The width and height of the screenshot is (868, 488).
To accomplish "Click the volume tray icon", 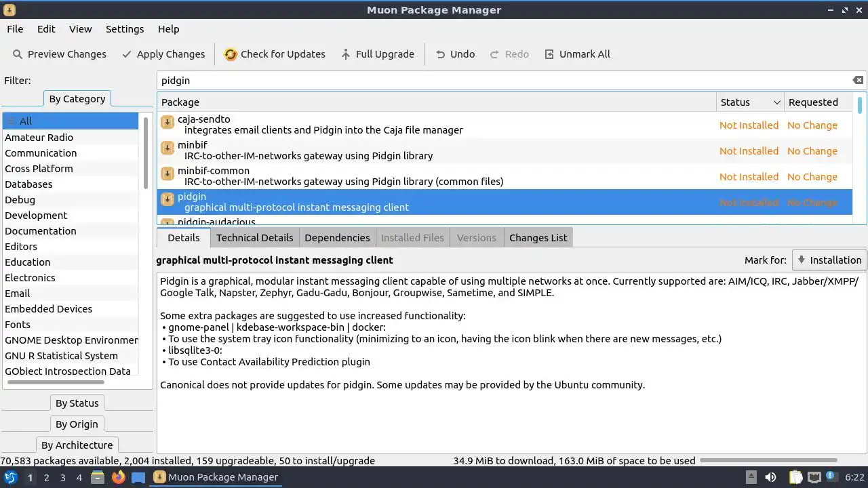I will (x=770, y=477).
